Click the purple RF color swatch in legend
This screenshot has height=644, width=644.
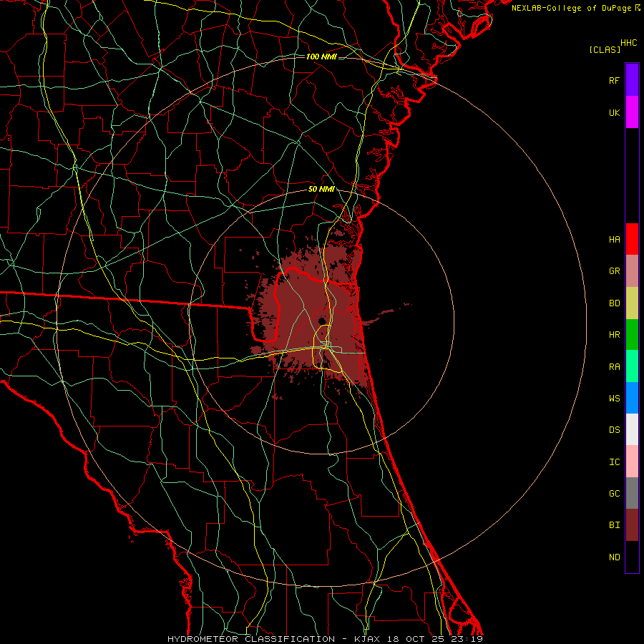632,80
